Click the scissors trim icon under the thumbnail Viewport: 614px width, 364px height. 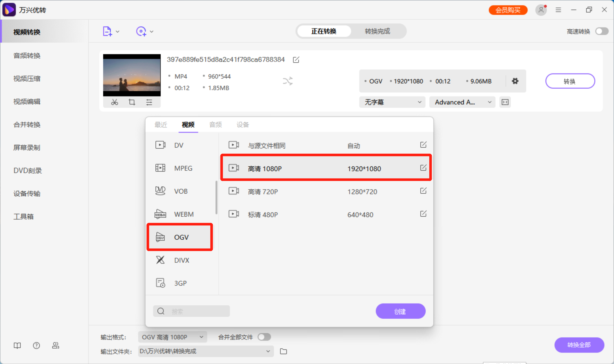[114, 102]
